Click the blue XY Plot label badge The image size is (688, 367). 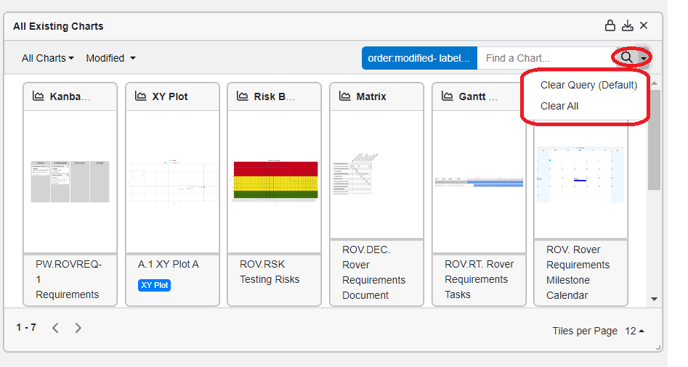154,285
